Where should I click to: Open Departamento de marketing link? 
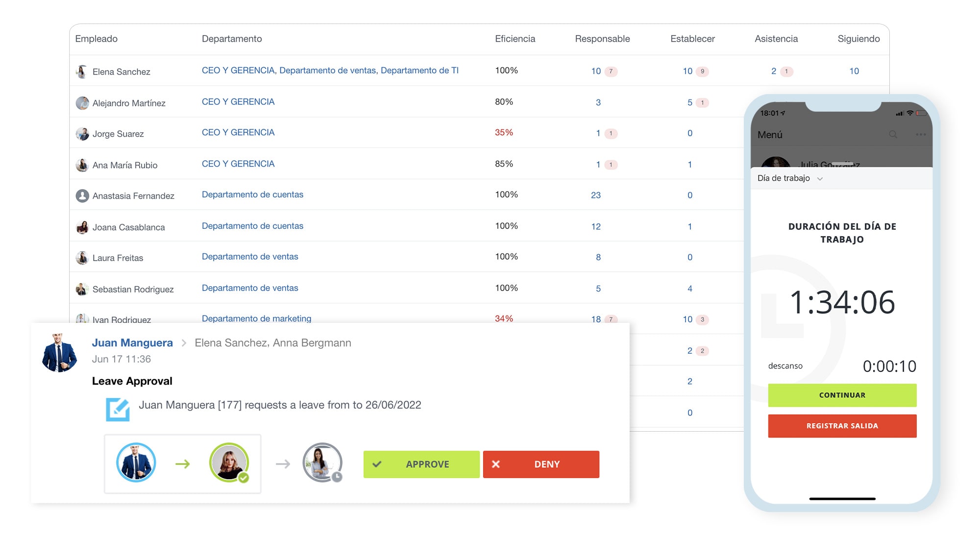coord(256,318)
